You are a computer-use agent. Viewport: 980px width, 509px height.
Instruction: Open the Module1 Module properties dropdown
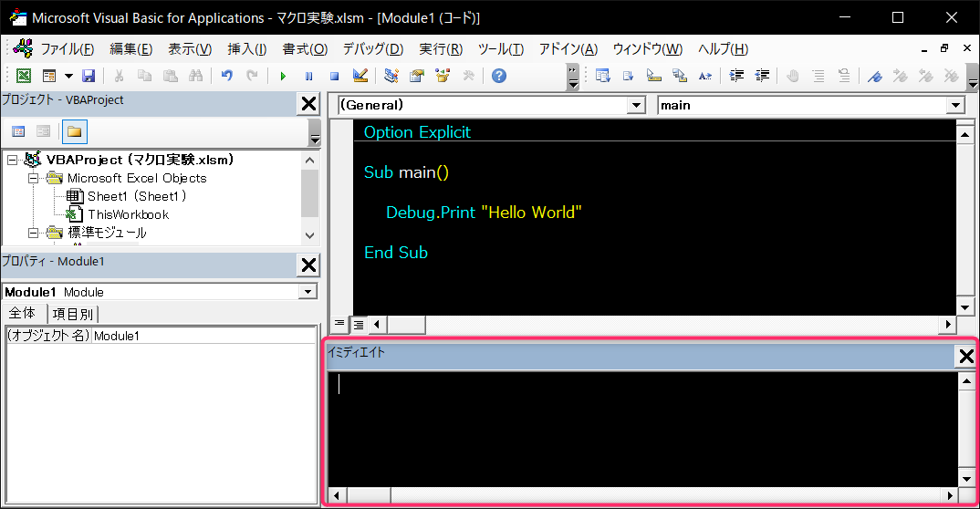tap(308, 292)
